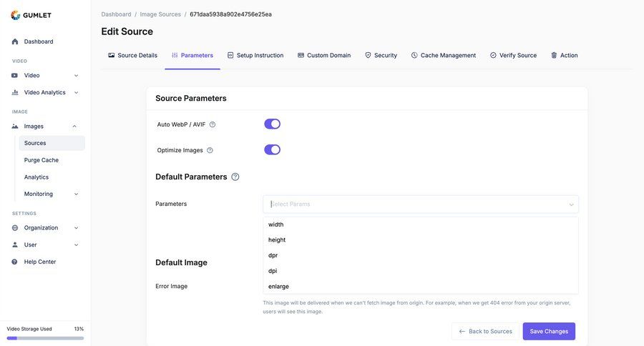Image resolution: width=644 pixels, height=346 pixels.
Task: Click the Dashboard breadcrumb link
Action: [x=116, y=14]
